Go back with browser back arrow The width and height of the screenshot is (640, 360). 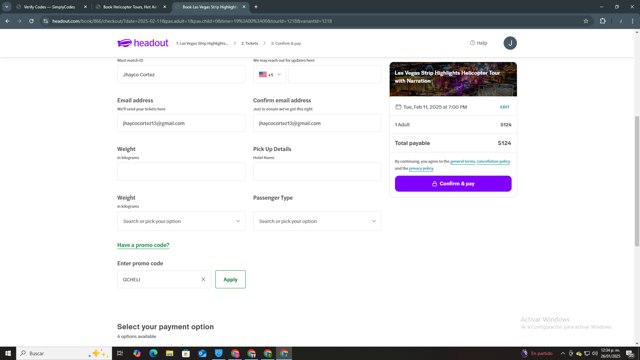point(7,21)
